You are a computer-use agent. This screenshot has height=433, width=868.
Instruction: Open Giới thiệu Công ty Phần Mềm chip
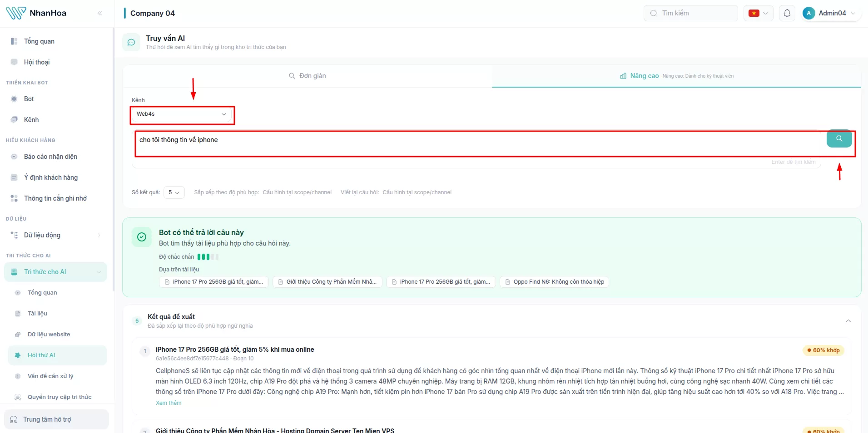click(327, 282)
